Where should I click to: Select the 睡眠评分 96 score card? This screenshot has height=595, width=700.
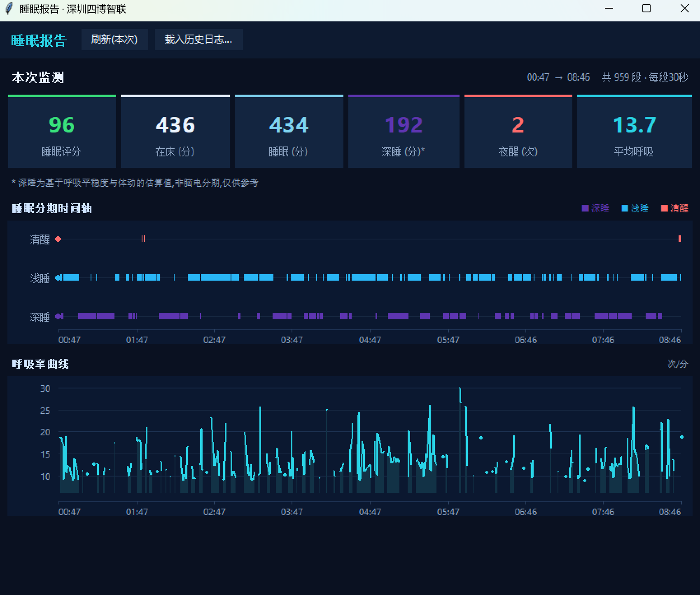(x=62, y=132)
